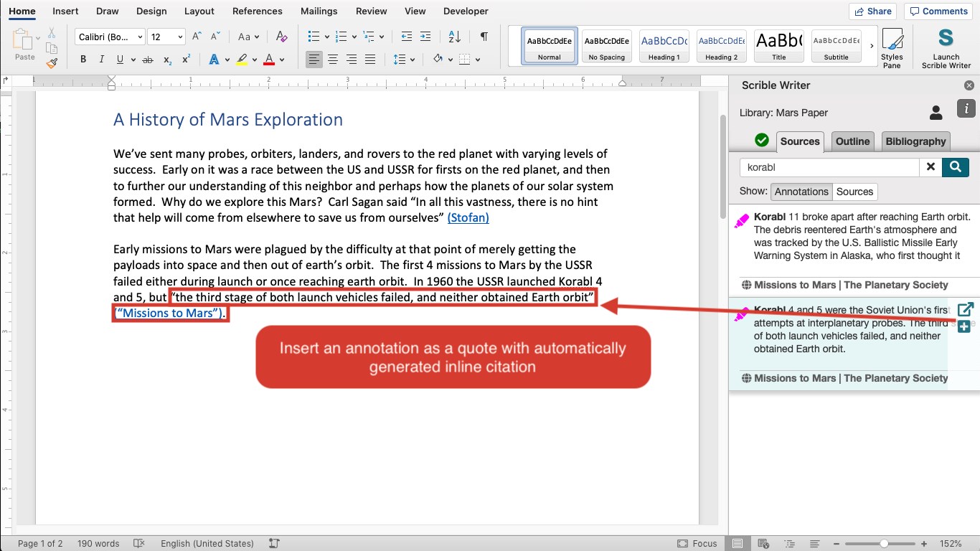Toggle bold formatting
Image resolution: width=980 pixels, height=551 pixels.
pos(83,60)
